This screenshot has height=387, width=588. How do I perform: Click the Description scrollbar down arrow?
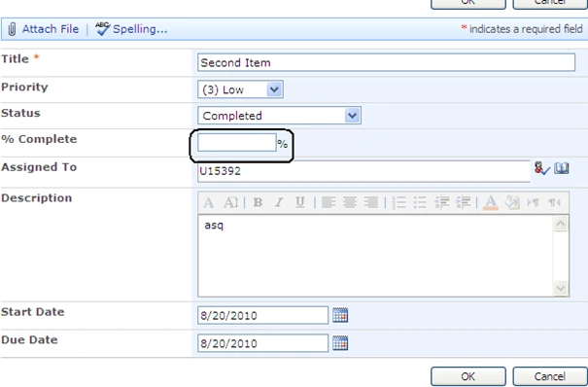(560, 289)
